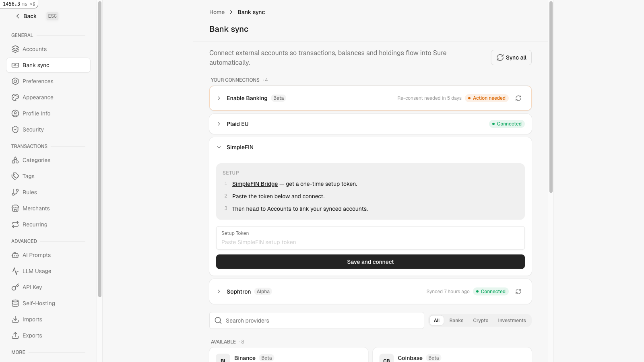Click the Security shield icon
The width and height of the screenshot is (644, 362).
coord(15,130)
